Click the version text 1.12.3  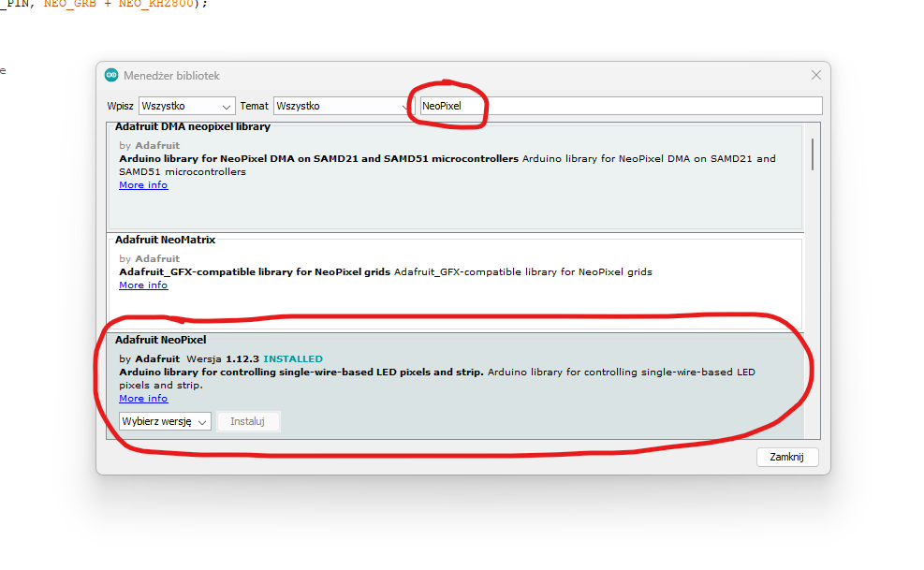242,359
